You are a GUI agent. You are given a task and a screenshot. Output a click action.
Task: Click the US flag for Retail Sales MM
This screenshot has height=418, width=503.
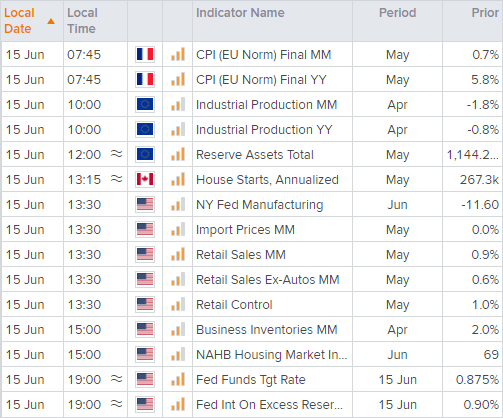click(x=145, y=254)
